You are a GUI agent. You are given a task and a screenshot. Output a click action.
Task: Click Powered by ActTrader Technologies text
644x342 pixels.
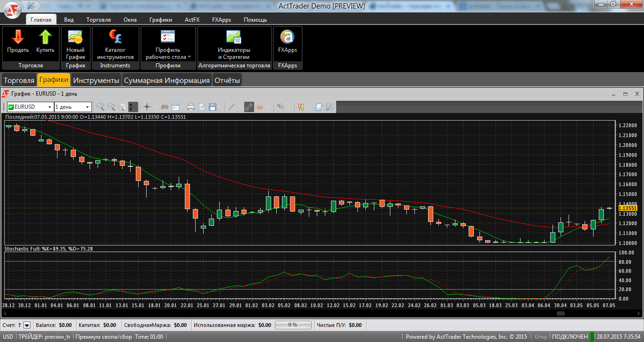(466, 336)
